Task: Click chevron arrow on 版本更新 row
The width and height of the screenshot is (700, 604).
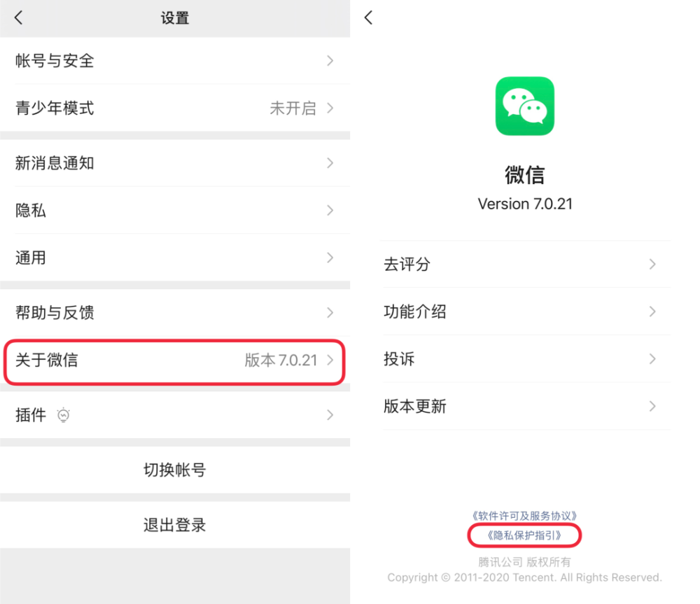Action: 652,406
